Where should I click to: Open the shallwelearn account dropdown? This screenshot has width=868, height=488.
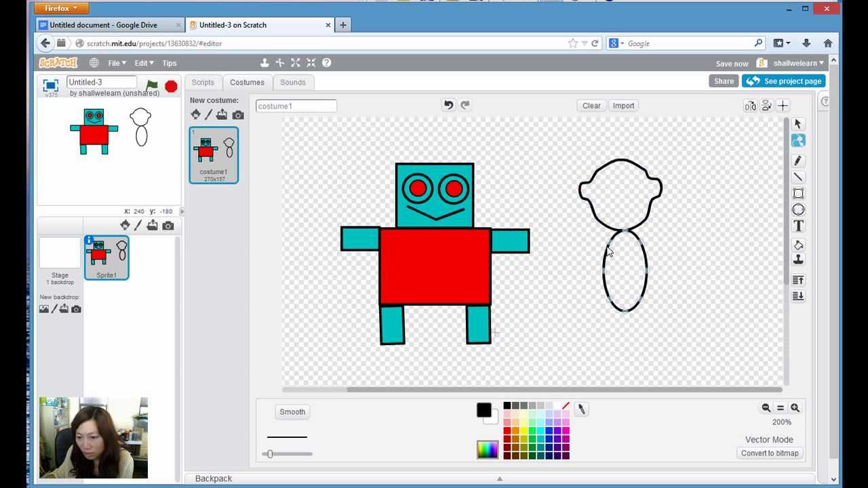coord(799,63)
